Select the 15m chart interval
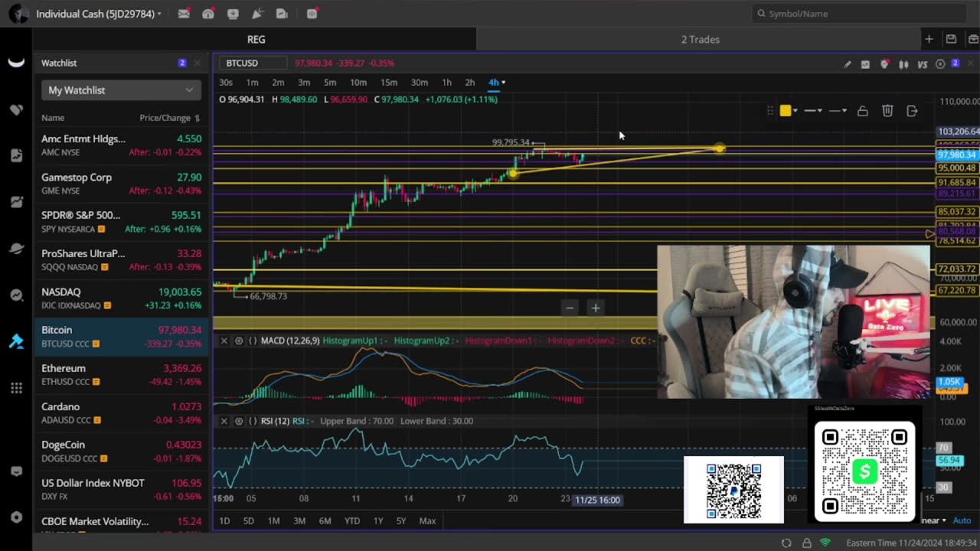Screen dimensions: 980x551 (389, 83)
